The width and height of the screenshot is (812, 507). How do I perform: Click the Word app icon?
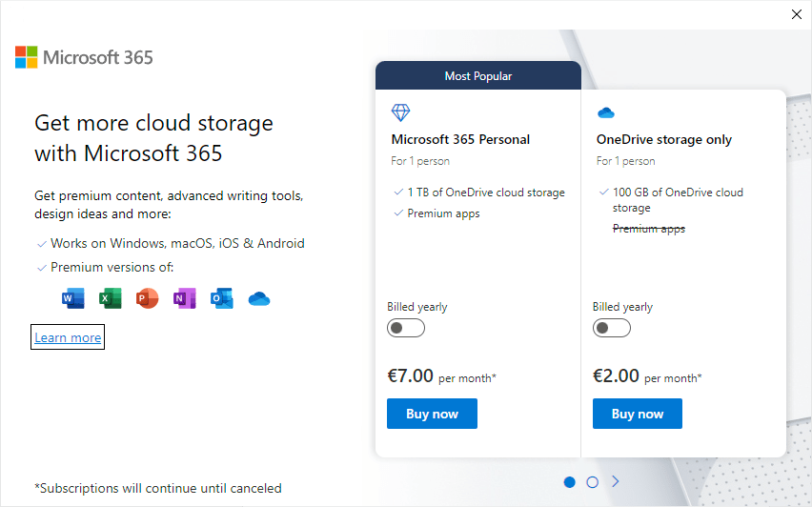(x=73, y=299)
